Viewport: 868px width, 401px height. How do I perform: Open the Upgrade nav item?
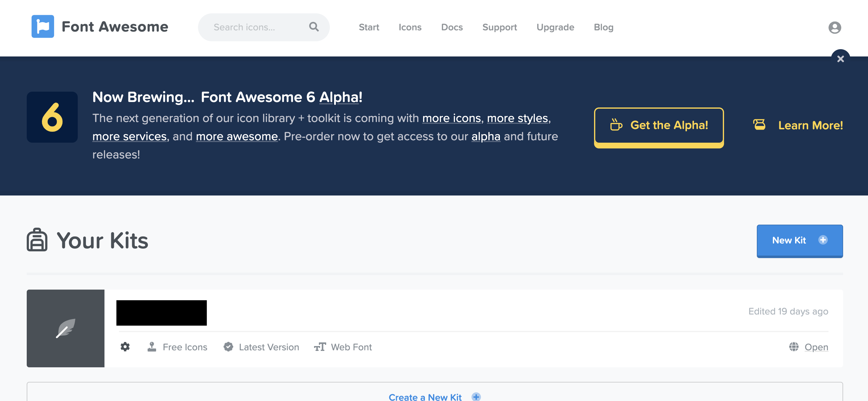[555, 27]
